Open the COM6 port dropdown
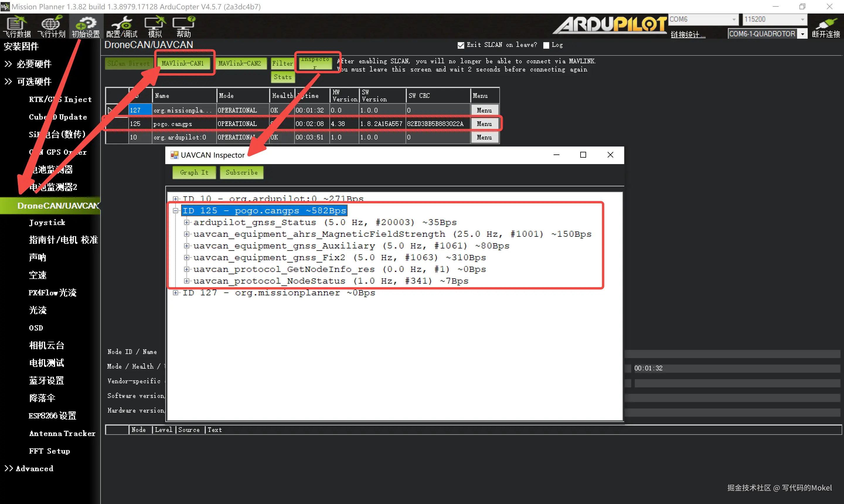The height and width of the screenshot is (504, 844). coord(734,19)
